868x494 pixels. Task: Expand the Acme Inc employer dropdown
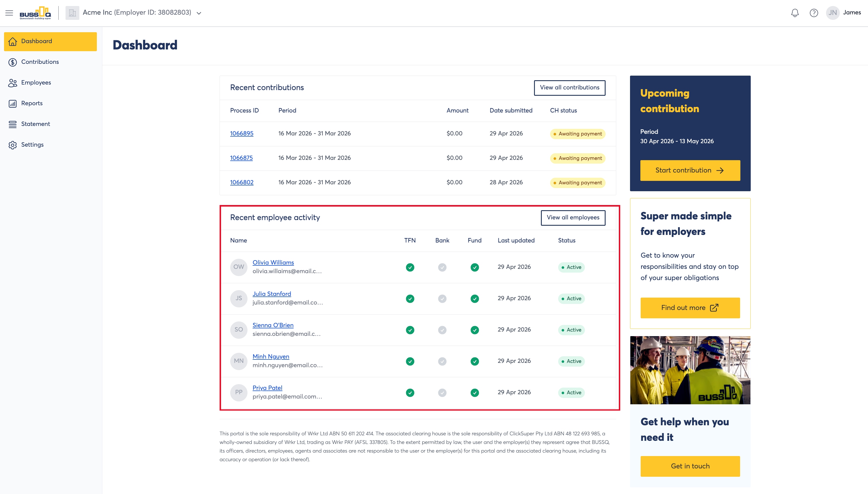pyautogui.click(x=199, y=13)
